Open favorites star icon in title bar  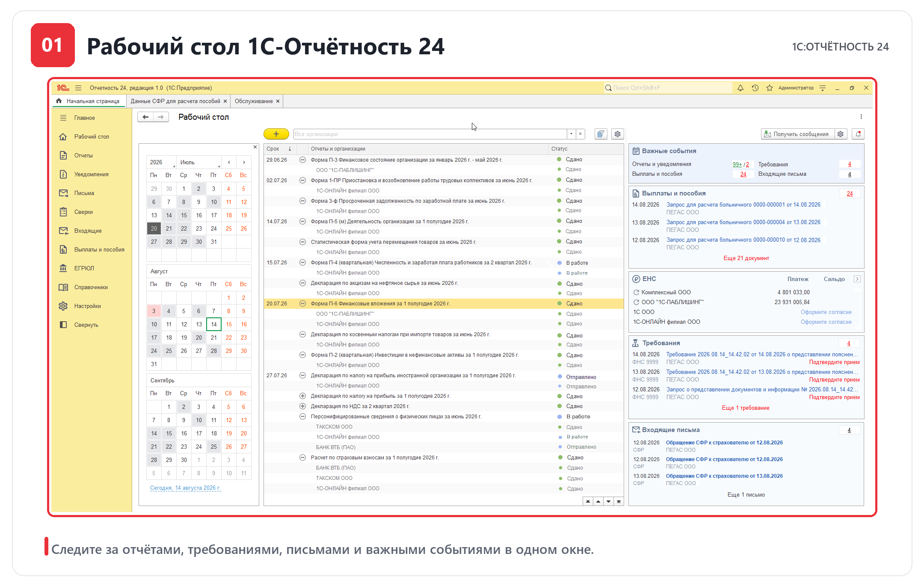[x=770, y=88]
